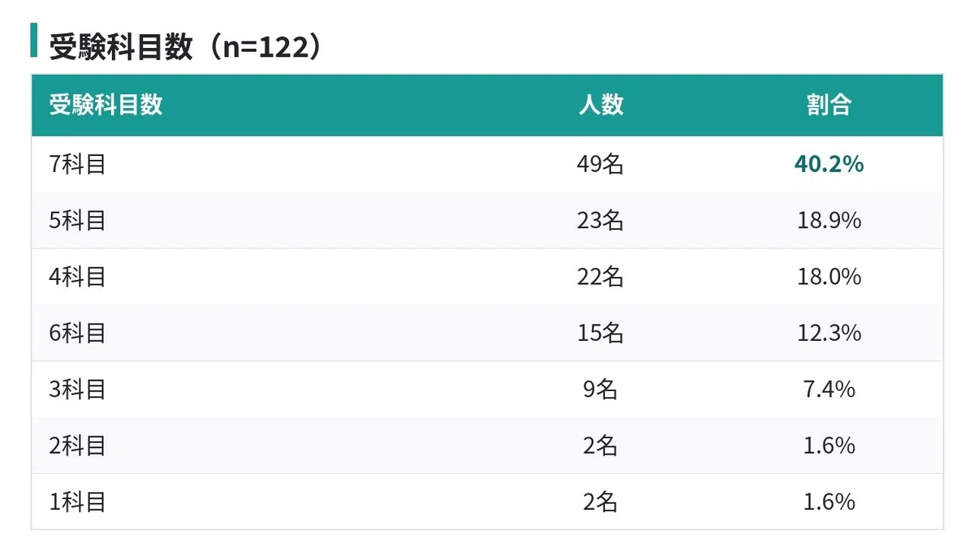
Task: Select the 49名 cell
Action: tap(601, 165)
